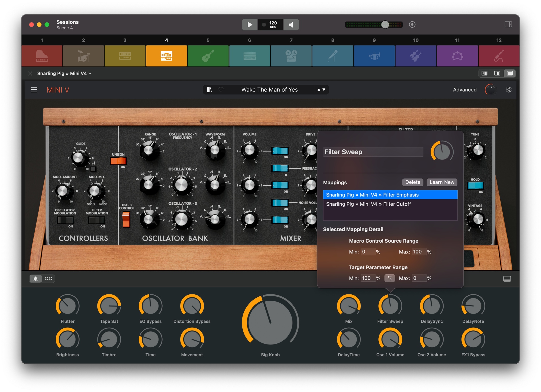Click the Flutter macro knob
Viewport: 541px width, 392px height.
67,306
